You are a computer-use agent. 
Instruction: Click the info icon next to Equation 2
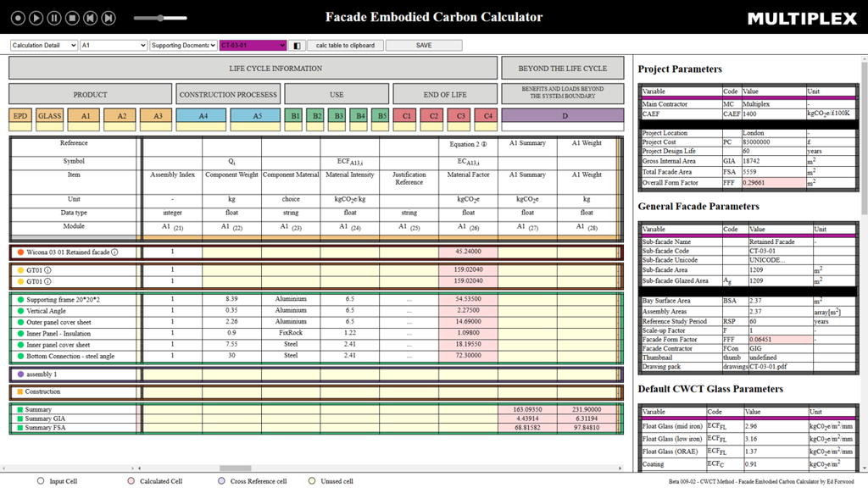tap(484, 144)
